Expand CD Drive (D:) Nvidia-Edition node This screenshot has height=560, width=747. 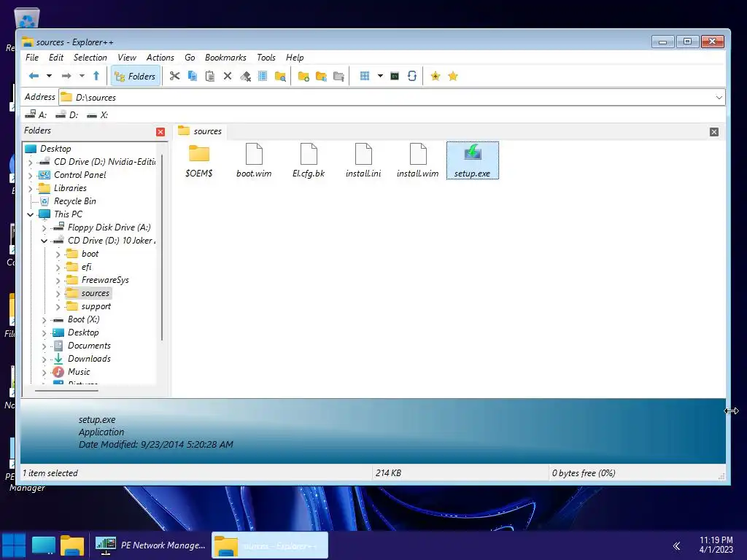coord(31,163)
